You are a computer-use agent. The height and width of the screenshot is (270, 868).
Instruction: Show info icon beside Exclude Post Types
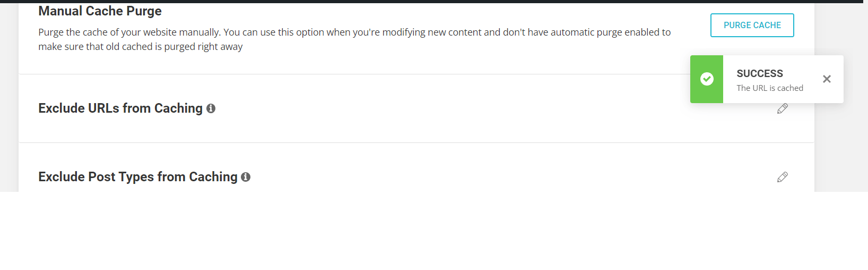[246, 177]
